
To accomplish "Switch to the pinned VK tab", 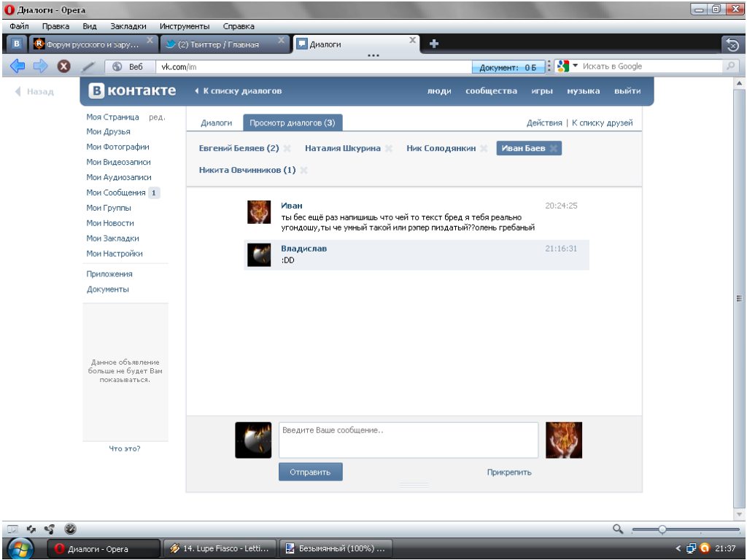I will pyautogui.click(x=17, y=44).
